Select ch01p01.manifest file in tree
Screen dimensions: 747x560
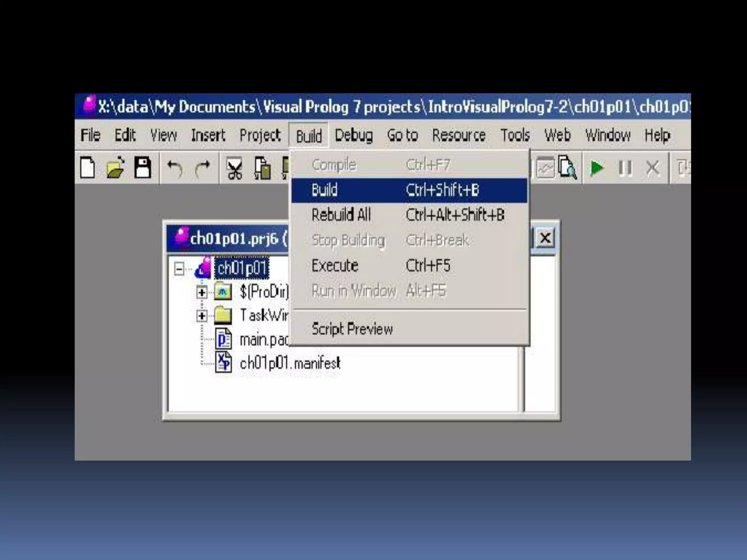coord(290,363)
